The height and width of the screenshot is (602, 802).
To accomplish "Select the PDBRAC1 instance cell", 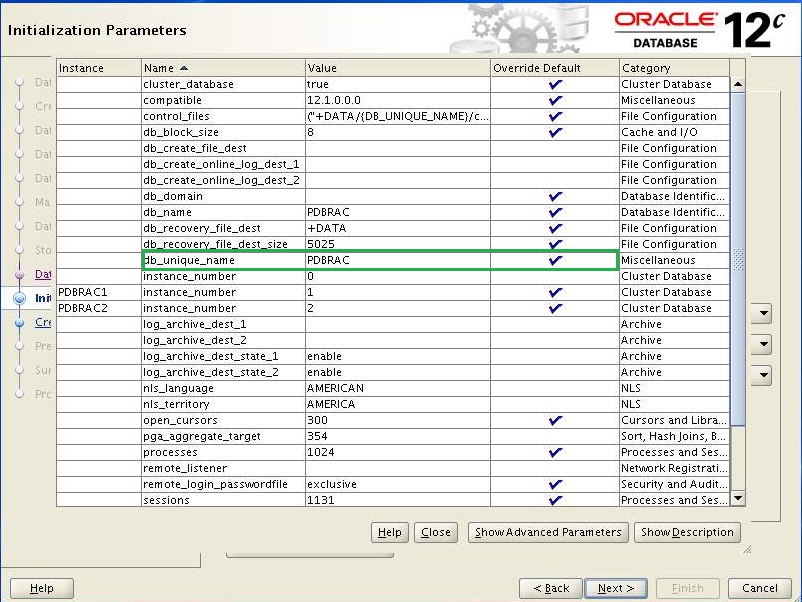I will [99, 293].
